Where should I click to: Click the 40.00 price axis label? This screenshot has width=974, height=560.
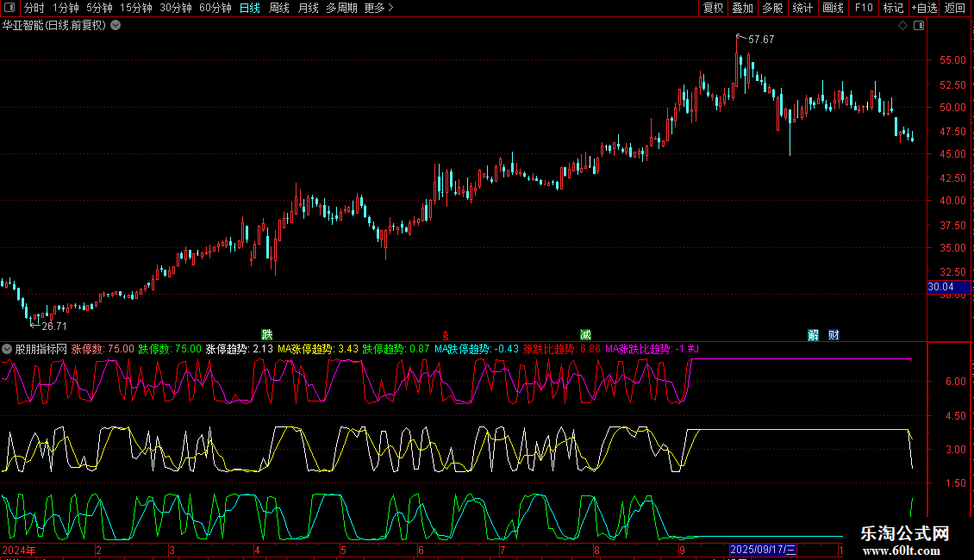click(x=952, y=201)
